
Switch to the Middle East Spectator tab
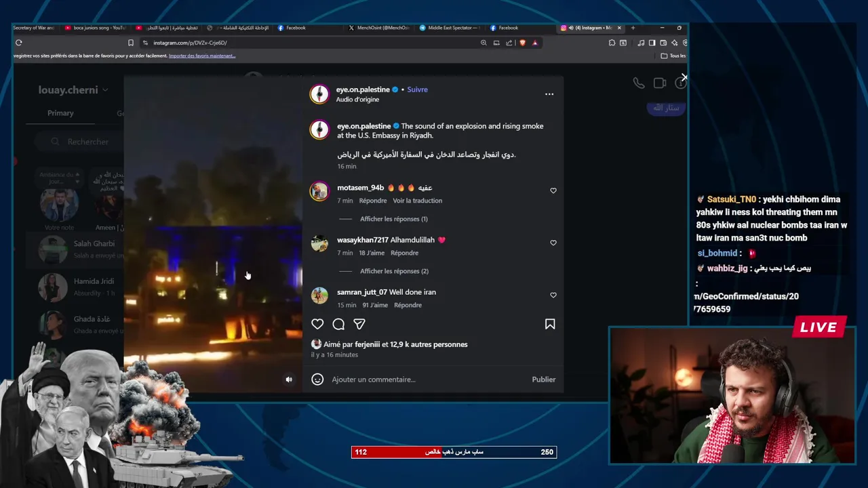click(450, 28)
